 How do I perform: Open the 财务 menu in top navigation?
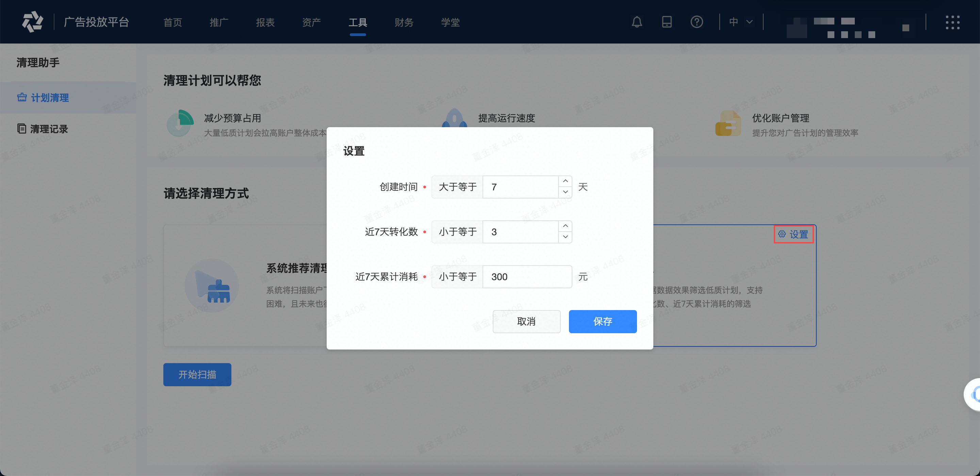[x=404, y=22]
